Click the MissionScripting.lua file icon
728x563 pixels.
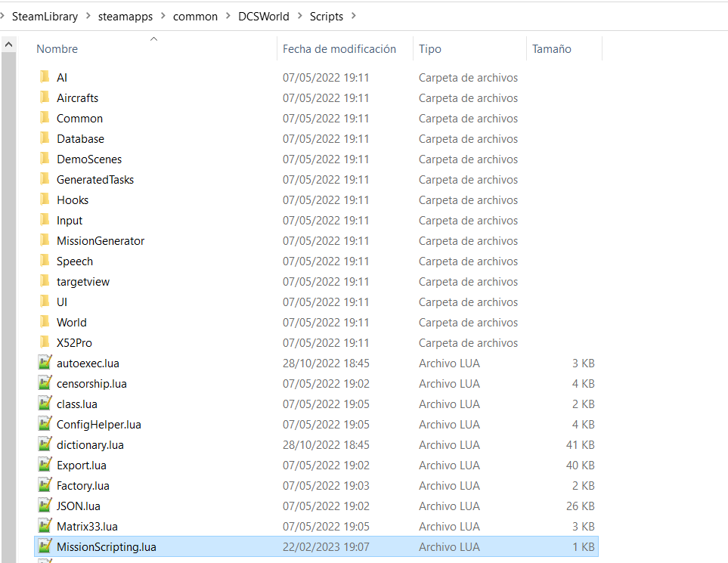(45, 546)
